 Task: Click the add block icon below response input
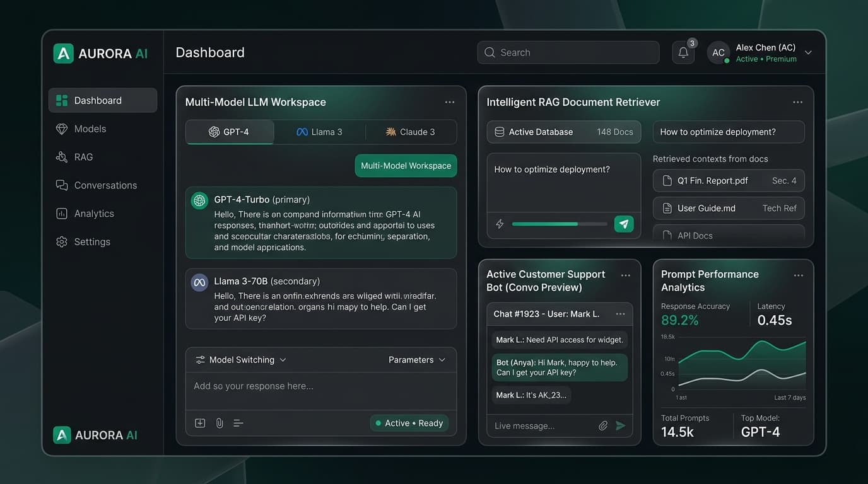tap(200, 423)
